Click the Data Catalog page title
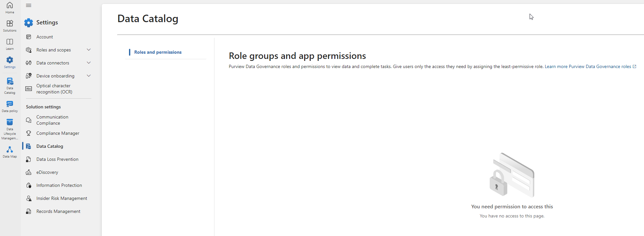 (x=148, y=19)
